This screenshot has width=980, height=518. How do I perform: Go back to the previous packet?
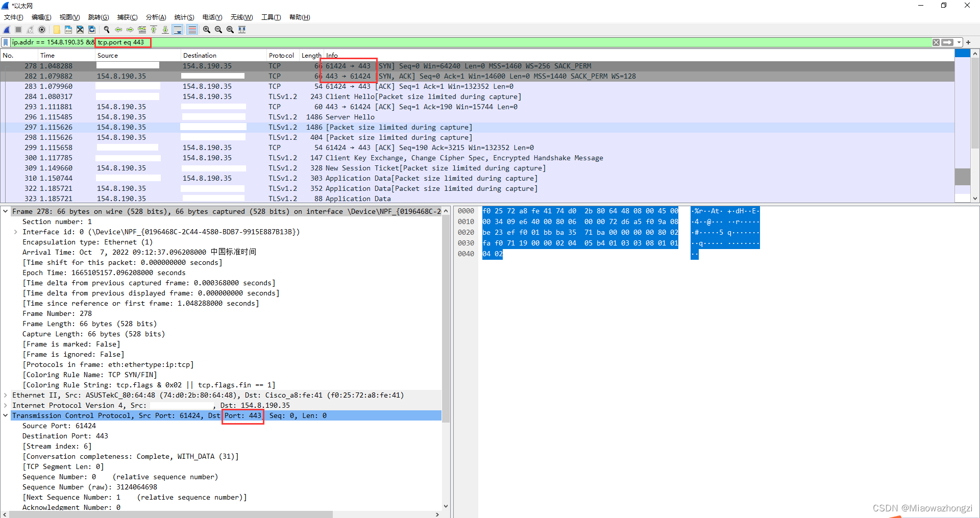pos(118,30)
